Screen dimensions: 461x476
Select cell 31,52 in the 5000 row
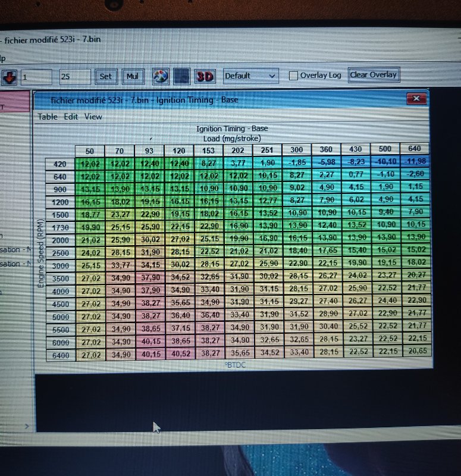299,314
